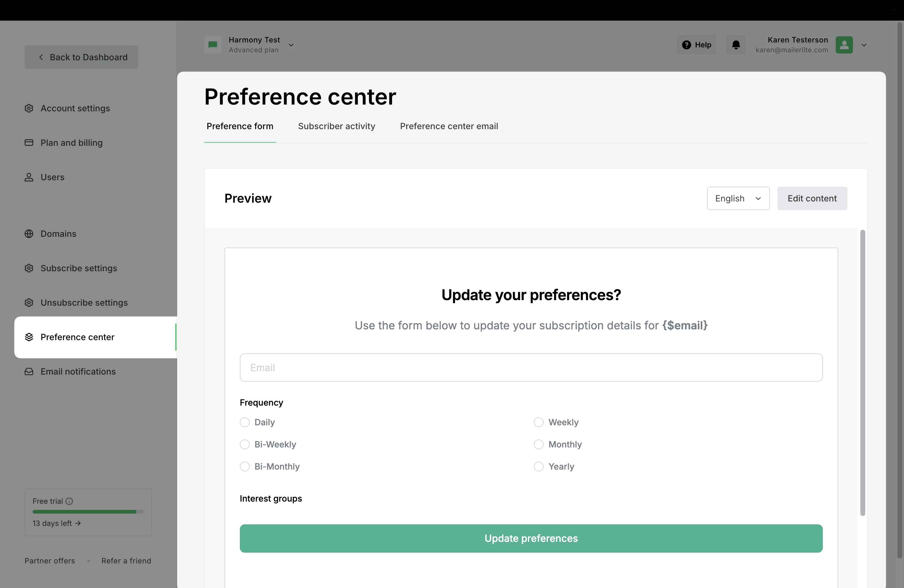Viewport: 904px width, 588px height.
Task: Expand the Harmony Test account switcher chevron
Action: click(x=291, y=45)
